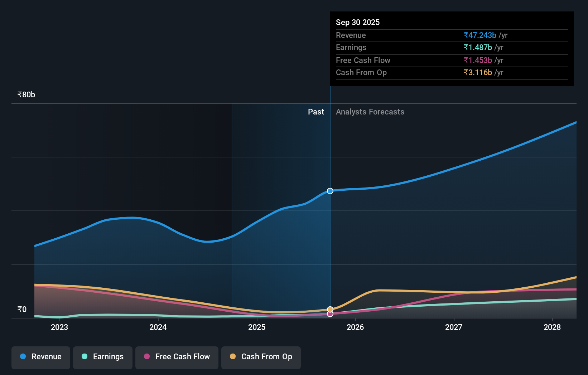Toggle the Revenue series visibility

tap(40, 357)
